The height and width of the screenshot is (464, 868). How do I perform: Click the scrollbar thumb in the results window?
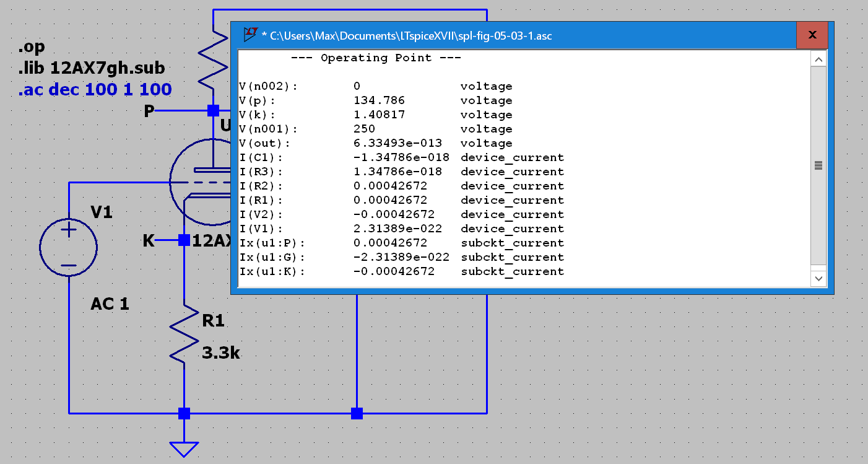(818, 165)
